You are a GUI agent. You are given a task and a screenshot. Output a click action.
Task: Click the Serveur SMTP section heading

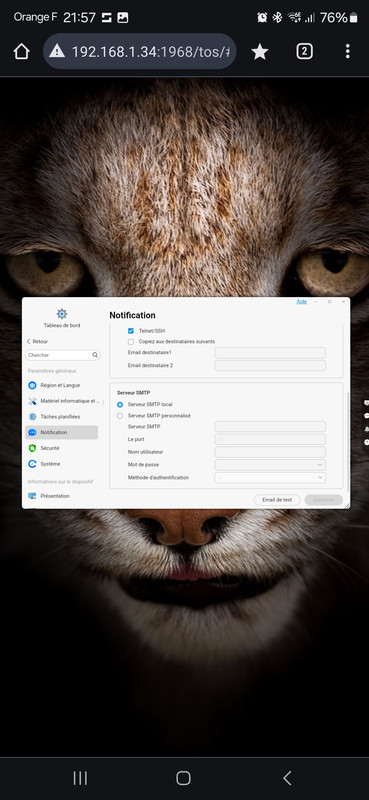(133, 393)
